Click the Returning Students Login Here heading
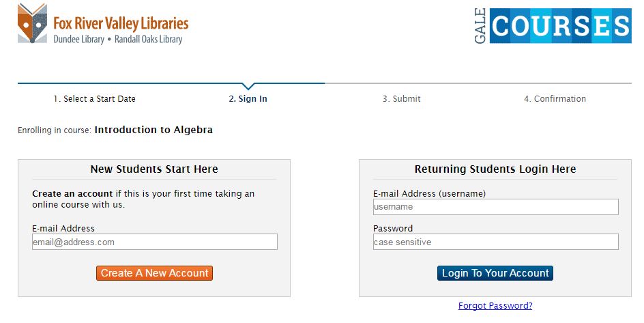The image size is (644, 323). pos(495,169)
